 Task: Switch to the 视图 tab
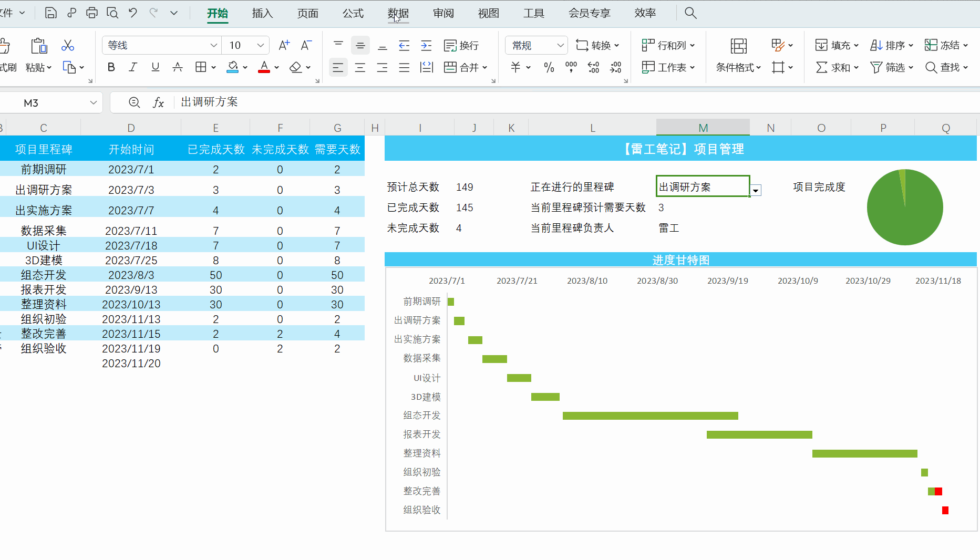coord(488,13)
